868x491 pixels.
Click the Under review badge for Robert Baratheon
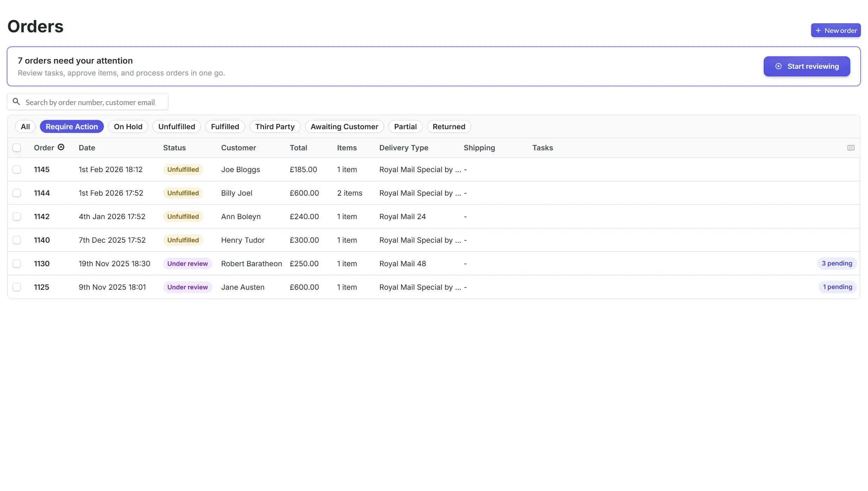pos(188,263)
